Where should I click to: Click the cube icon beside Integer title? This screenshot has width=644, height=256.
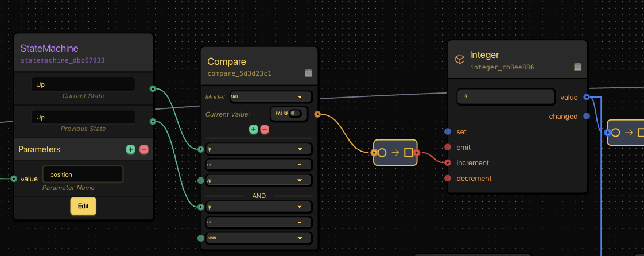(x=459, y=59)
